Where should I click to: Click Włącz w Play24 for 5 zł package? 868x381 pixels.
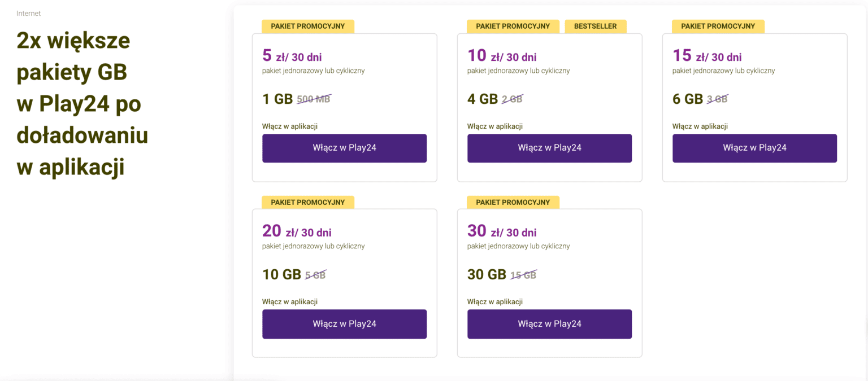(x=344, y=148)
